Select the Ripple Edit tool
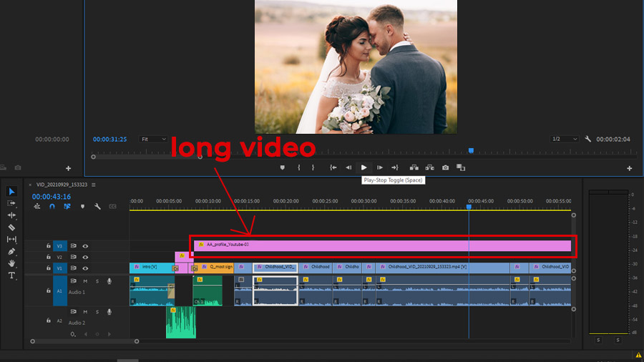644x362 pixels. tap(11, 215)
